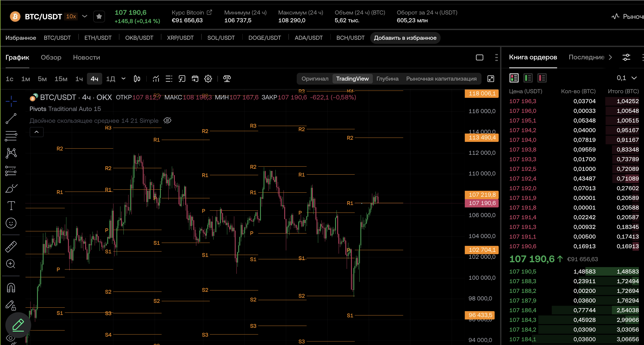Select the 4ч timeframe
This screenshot has height=345, width=644.
(x=94, y=79)
